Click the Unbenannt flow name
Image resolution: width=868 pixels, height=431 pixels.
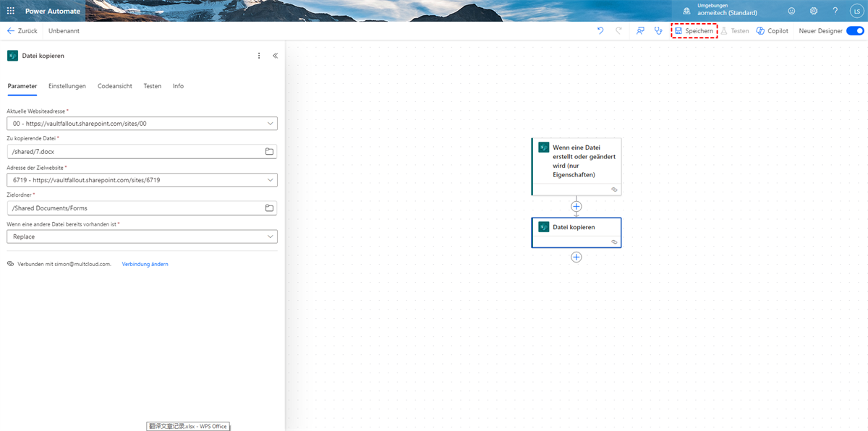pyautogui.click(x=64, y=31)
